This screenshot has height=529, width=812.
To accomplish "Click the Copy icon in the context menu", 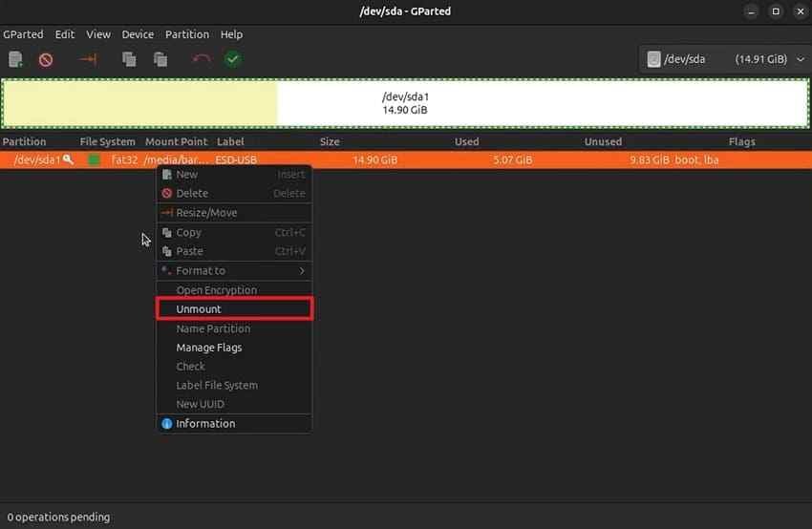I will point(167,233).
